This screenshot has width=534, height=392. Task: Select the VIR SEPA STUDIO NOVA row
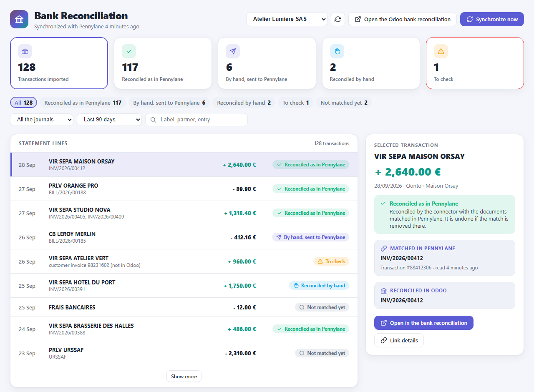tap(184, 213)
